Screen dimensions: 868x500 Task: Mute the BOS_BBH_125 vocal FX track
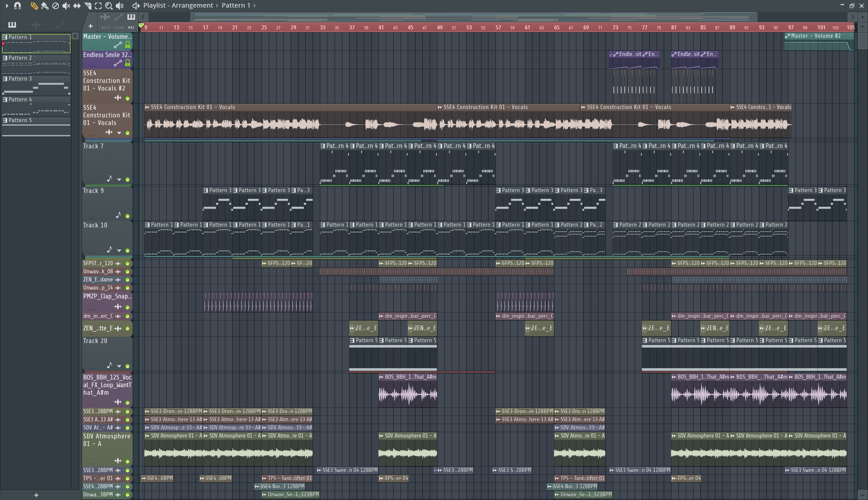[128, 402]
